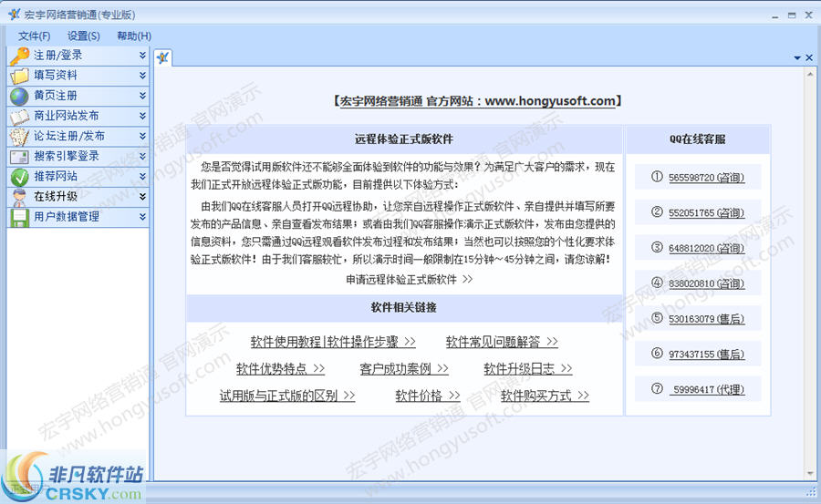821x504 pixels.
Task: Contact QQ 565598720 (咨询)
Action: pyautogui.click(x=706, y=178)
